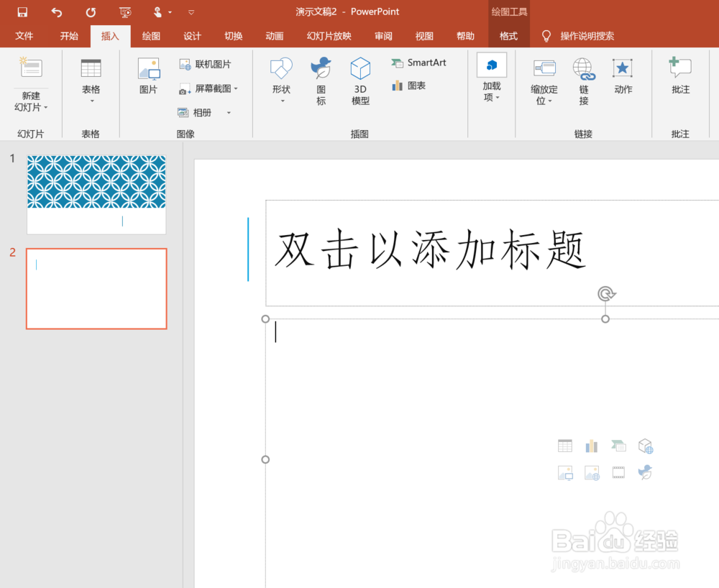Screen dimensions: 719x588
Task: Switch to the 切换 tab
Action: pyautogui.click(x=234, y=36)
